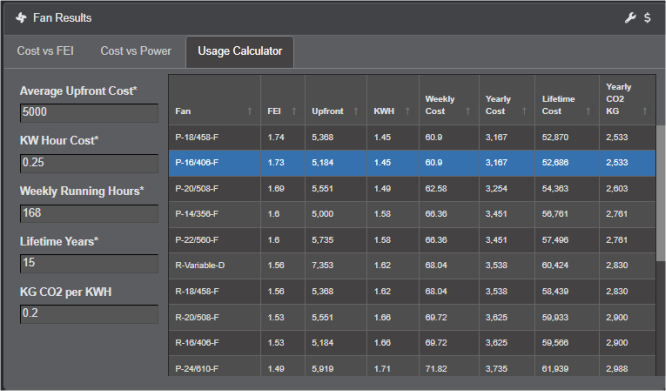666x391 pixels.
Task: Sort by the Weekly Cost column arrow
Action: click(468, 111)
